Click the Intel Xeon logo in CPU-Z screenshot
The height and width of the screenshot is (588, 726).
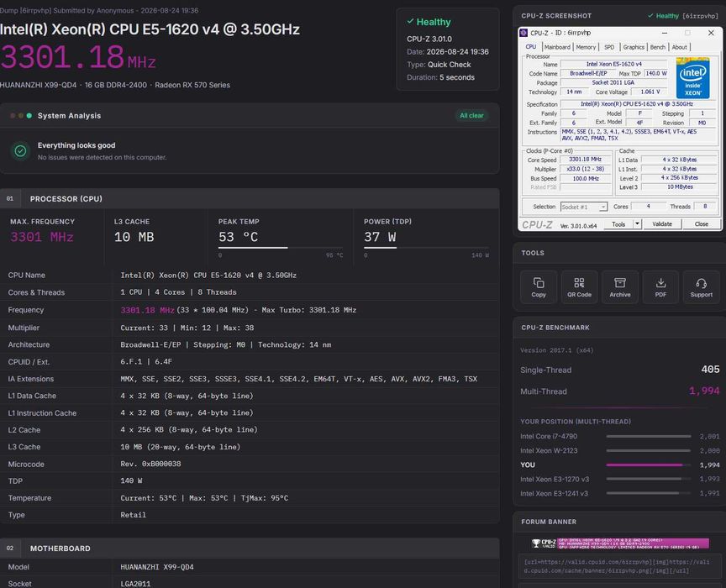click(692, 77)
